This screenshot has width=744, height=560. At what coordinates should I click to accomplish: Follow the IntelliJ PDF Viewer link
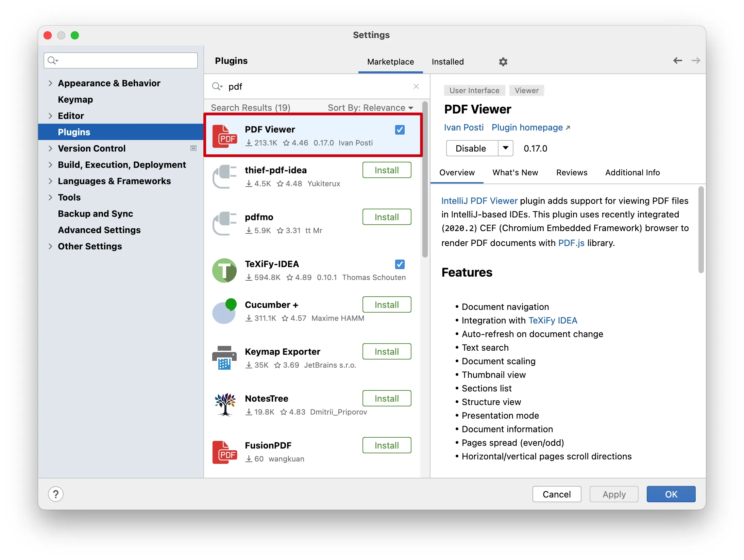(479, 201)
